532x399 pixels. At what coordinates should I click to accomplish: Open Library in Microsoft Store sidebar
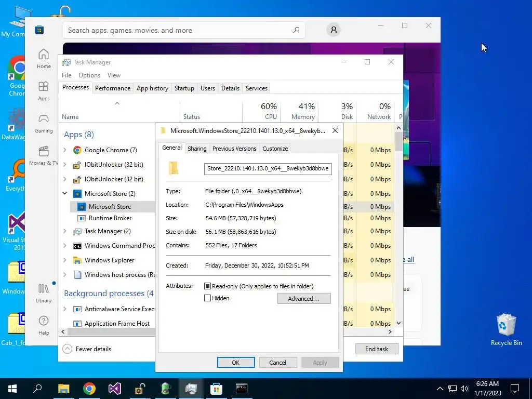[x=44, y=293]
